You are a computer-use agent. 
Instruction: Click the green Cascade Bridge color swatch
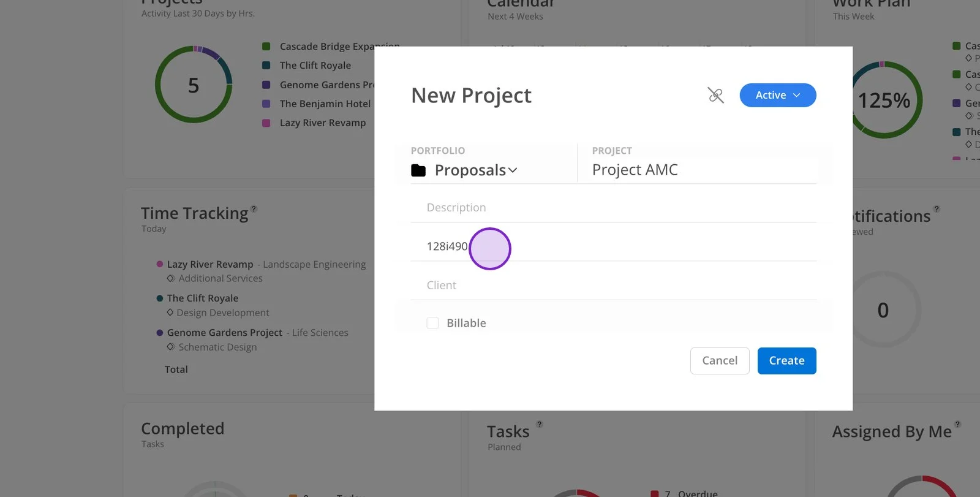(x=266, y=47)
